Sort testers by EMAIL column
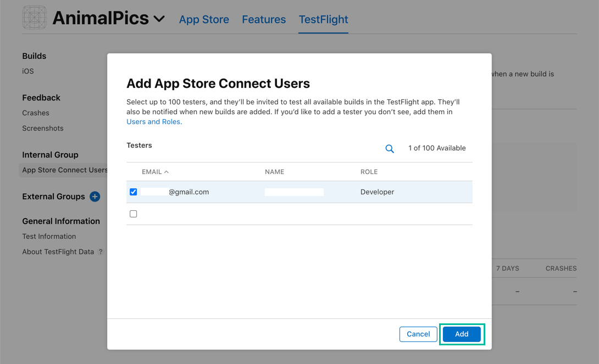This screenshot has height=364, width=599. (x=155, y=172)
